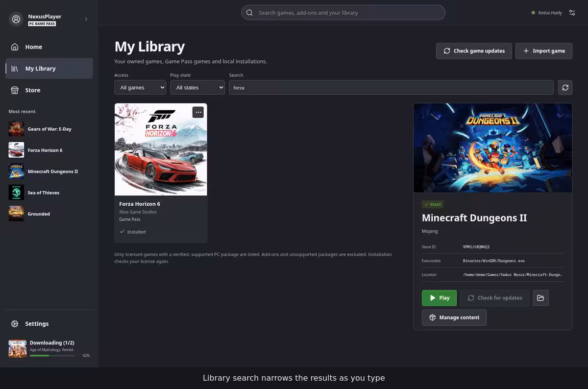
Task: Click the download progress bar
Action: point(52,355)
